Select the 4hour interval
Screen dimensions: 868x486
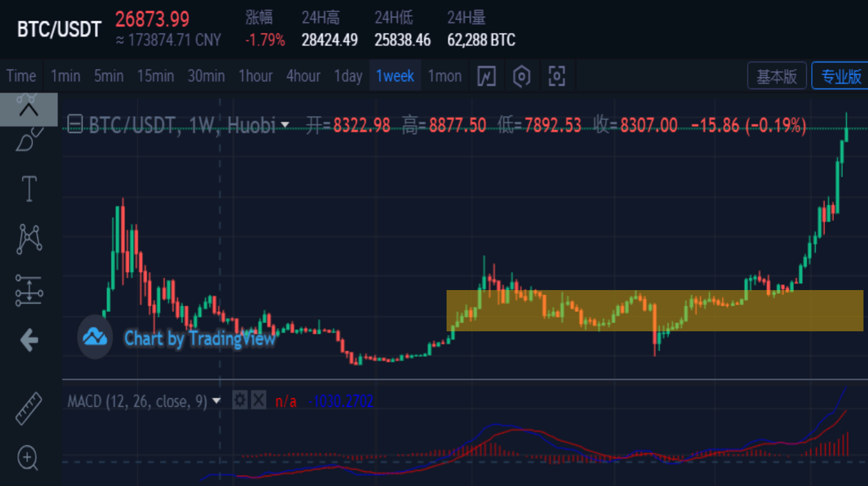(x=304, y=76)
